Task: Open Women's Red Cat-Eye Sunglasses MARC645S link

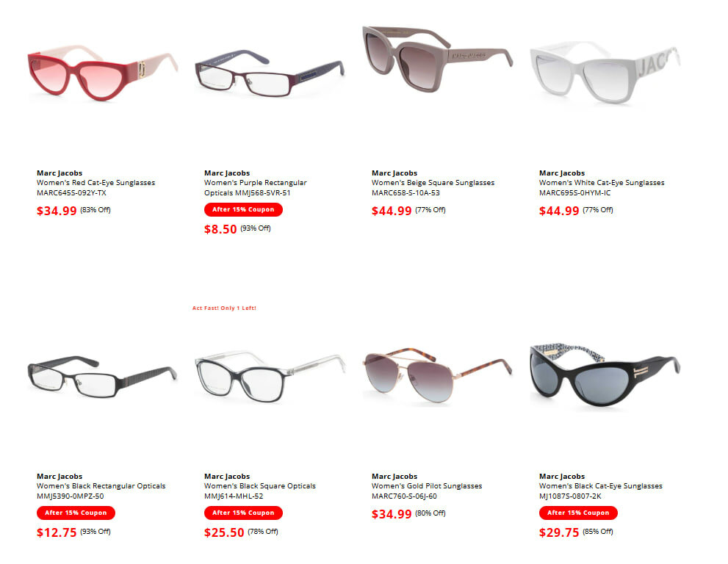Action: tap(96, 187)
